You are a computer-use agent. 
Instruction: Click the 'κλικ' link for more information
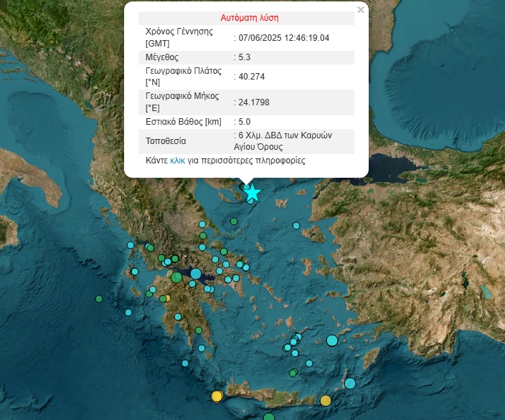(179, 161)
